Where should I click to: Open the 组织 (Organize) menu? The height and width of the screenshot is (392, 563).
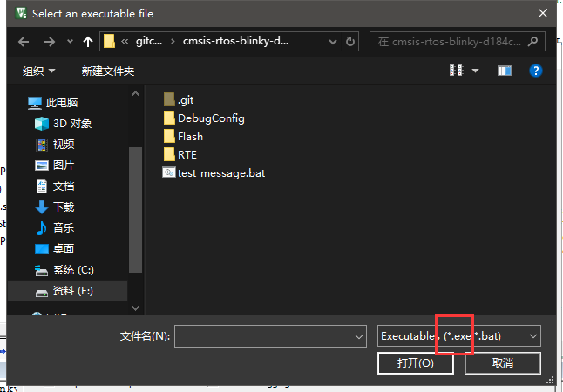pyautogui.click(x=38, y=71)
